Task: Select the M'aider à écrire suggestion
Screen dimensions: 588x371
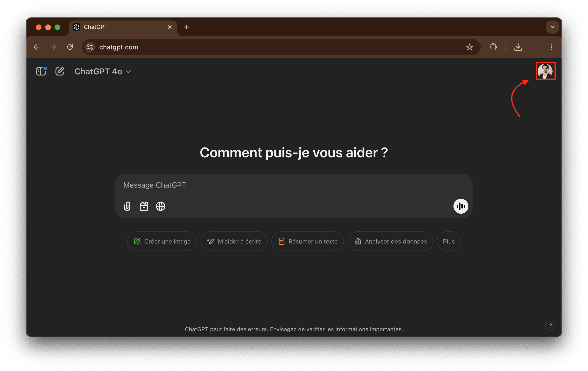Action: point(234,241)
